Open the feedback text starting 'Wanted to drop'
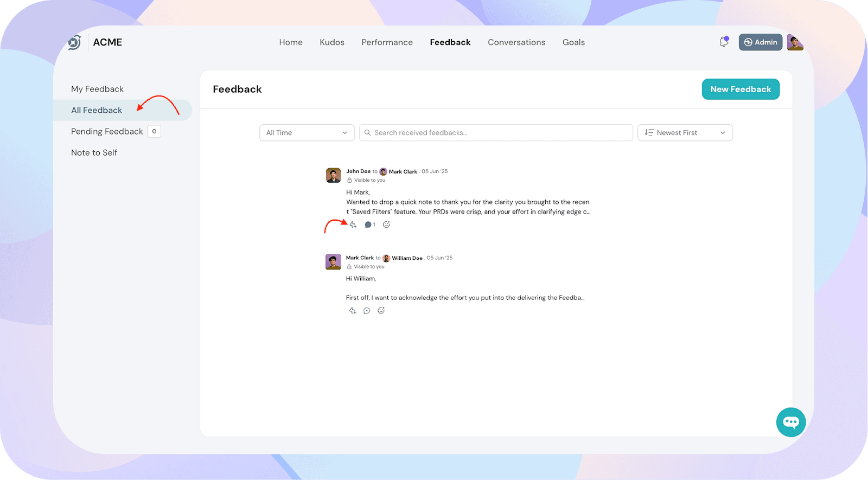 tap(468, 207)
